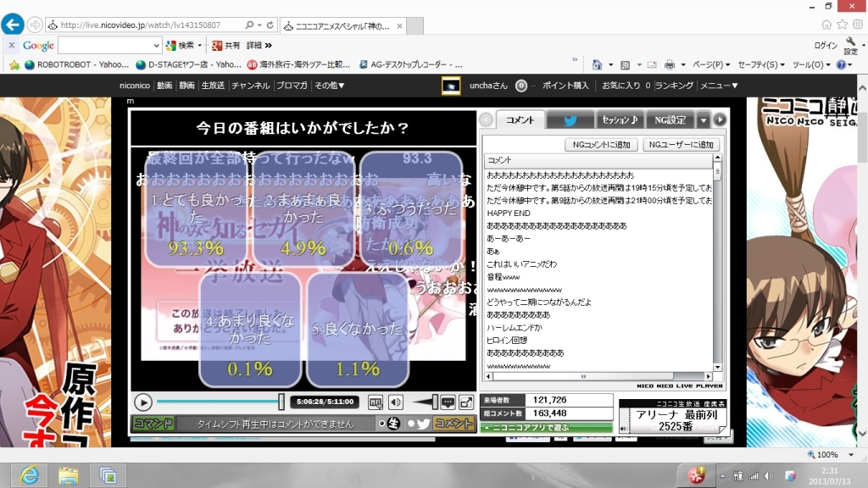Screen dimensions: 868x488
Task: Click the ポイント購入 link
Action: (x=565, y=86)
